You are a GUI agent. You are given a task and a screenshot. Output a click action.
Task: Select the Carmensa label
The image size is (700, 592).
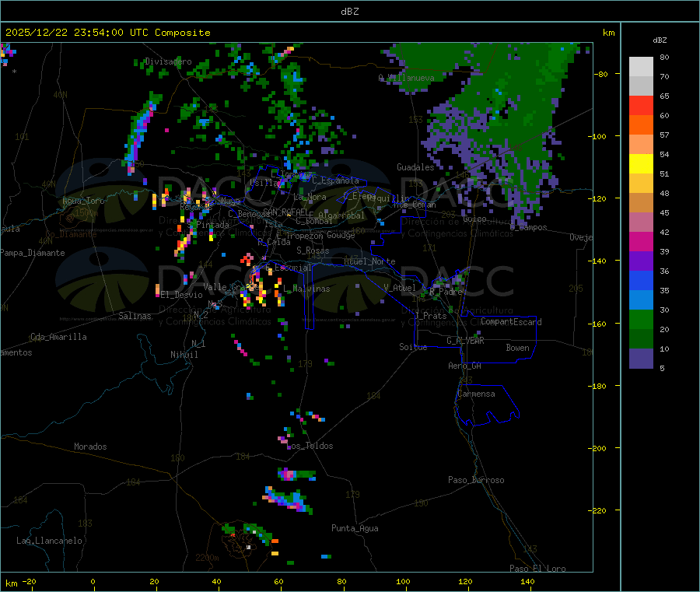476,394
